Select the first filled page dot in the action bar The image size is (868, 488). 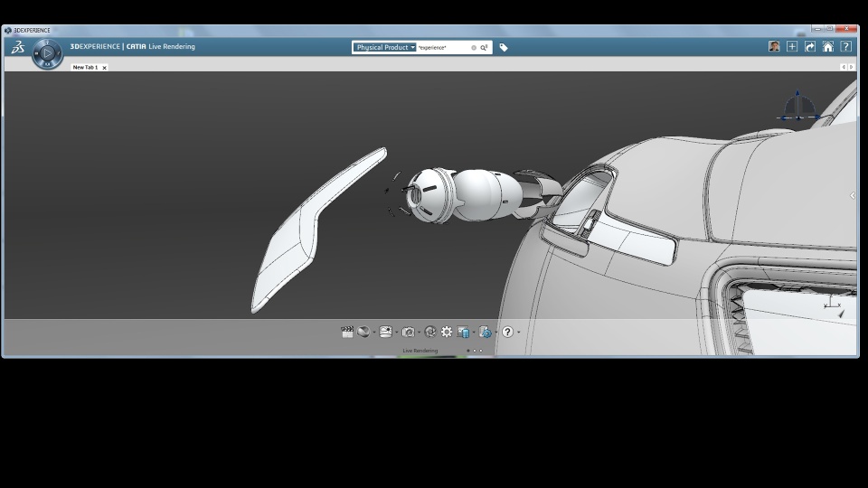(468, 351)
